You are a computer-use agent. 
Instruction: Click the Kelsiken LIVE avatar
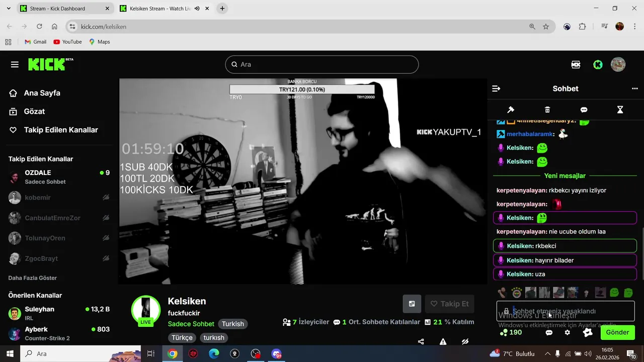[146, 310]
